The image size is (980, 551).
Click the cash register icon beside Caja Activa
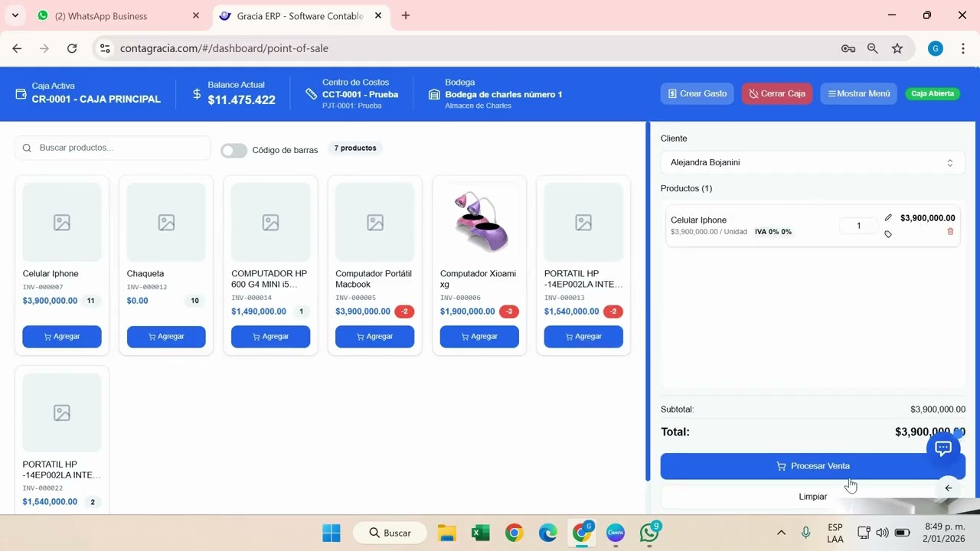[21, 94]
